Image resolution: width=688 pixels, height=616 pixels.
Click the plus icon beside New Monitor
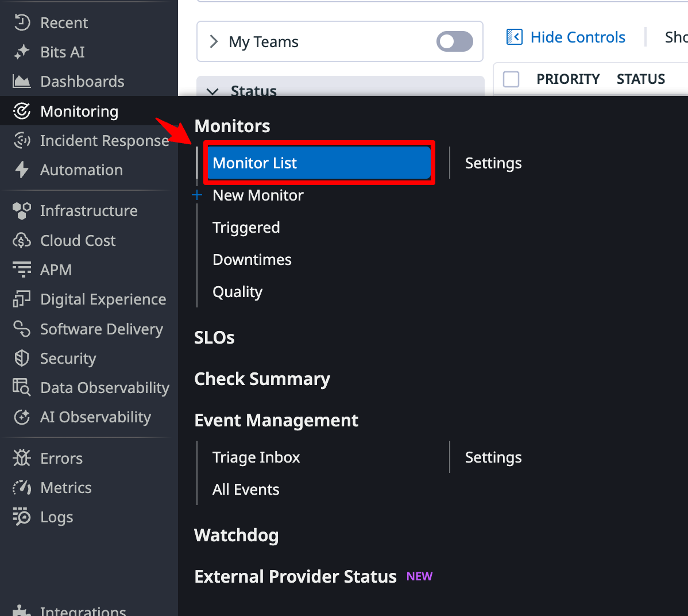tap(197, 195)
